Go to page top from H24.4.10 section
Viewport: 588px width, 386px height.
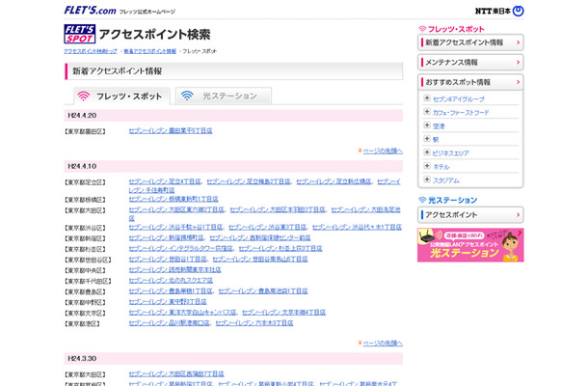[x=382, y=344]
